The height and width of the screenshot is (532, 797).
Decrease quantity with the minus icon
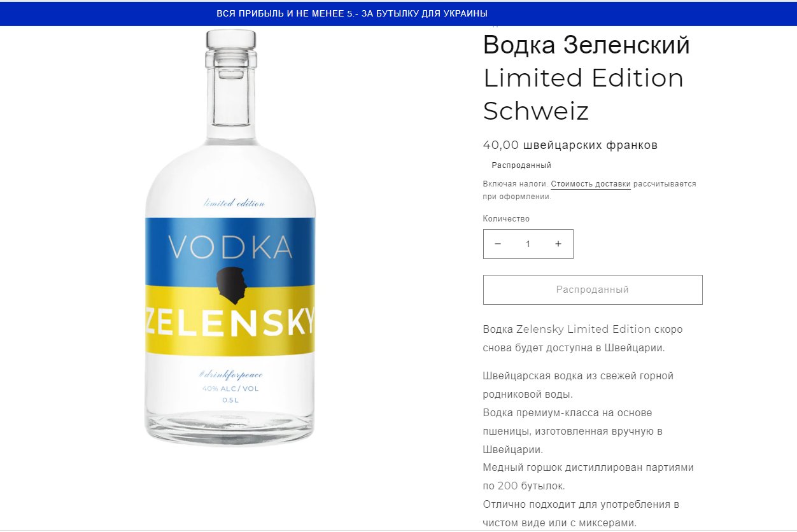(x=498, y=244)
